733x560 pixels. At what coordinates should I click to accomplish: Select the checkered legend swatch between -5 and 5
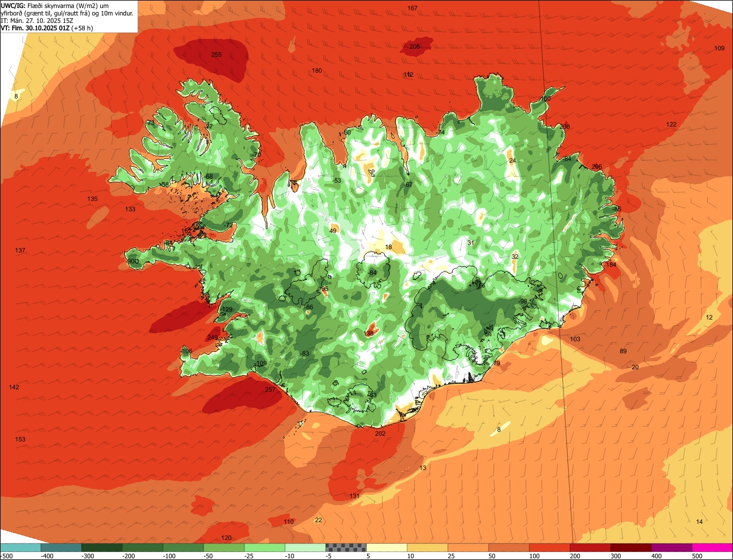click(x=346, y=547)
